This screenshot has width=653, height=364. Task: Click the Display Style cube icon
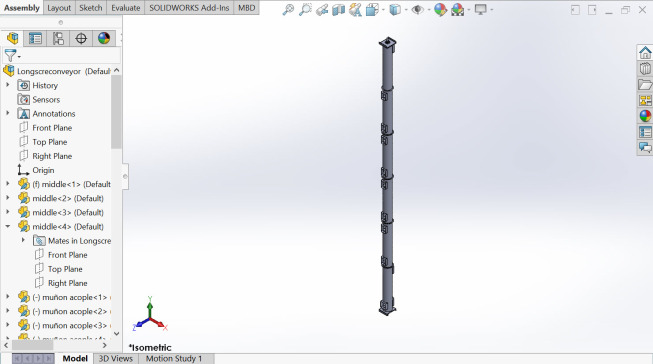(x=394, y=10)
